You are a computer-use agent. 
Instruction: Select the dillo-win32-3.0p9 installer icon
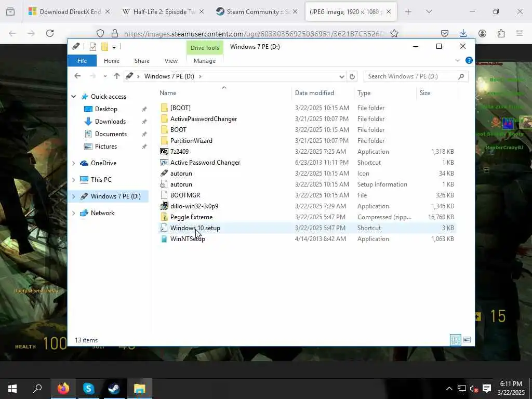[x=164, y=206]
